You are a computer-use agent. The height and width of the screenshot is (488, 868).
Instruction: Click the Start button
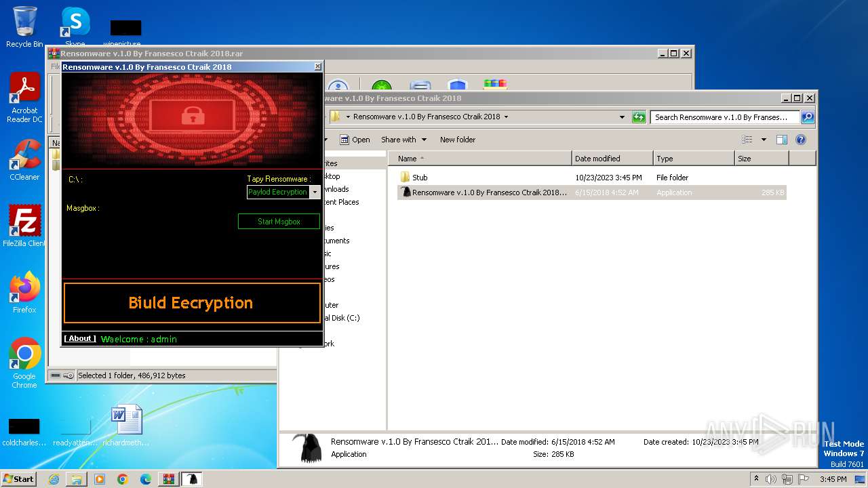(19, 479)
